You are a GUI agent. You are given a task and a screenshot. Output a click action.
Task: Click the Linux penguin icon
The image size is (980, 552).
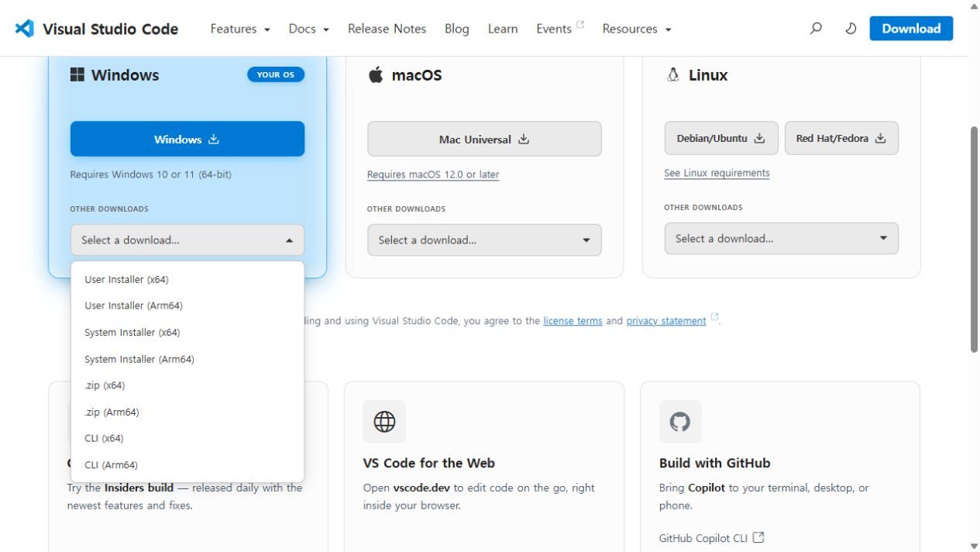coord(672,74)
